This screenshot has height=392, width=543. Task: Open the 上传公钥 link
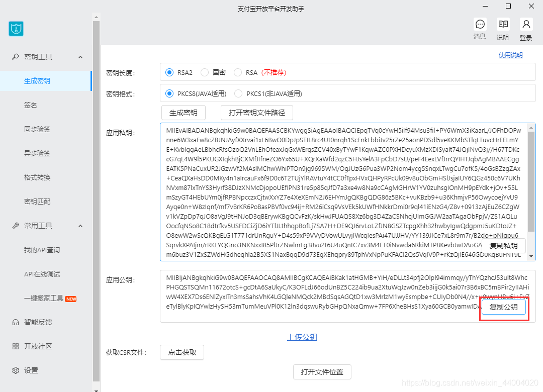302,337
